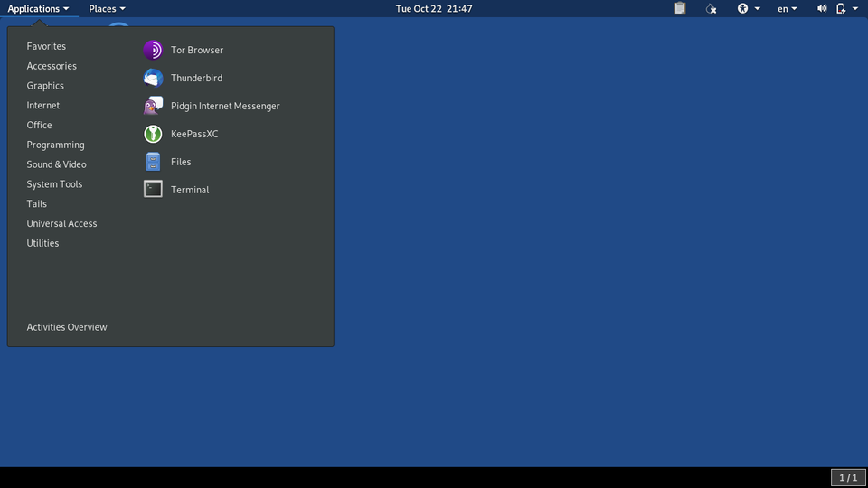The height and width of the screenshot is (488, 868).
Task: Click the Tor onion status icon
Action: [x=712, y=8]
